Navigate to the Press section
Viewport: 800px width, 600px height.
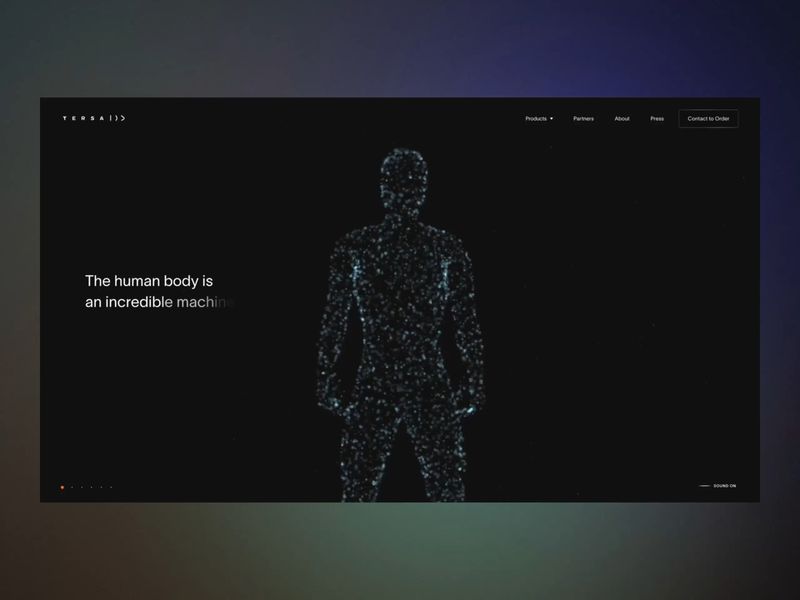click(x=657, y=119)
